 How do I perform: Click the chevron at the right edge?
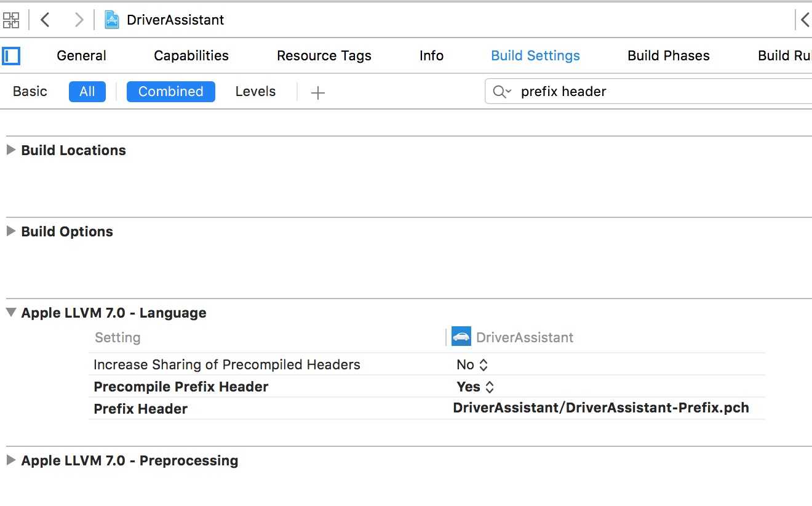coord(805,20)
